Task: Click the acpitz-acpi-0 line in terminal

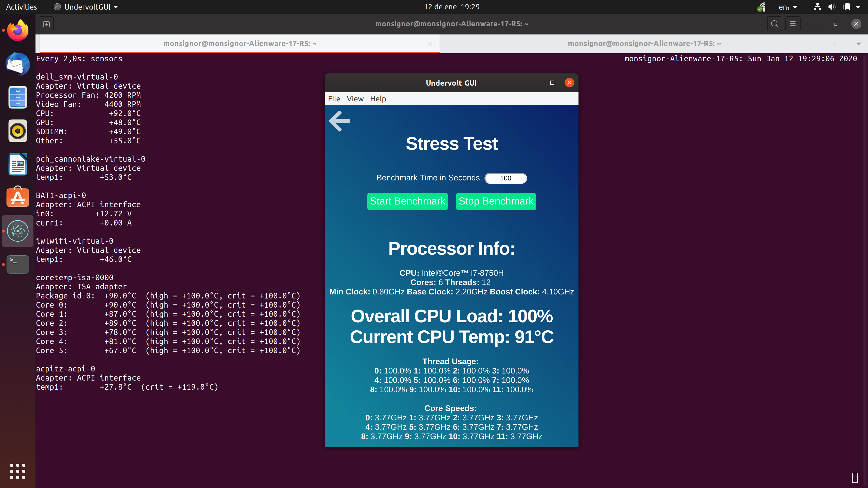Action: click(x=65, y=369)
